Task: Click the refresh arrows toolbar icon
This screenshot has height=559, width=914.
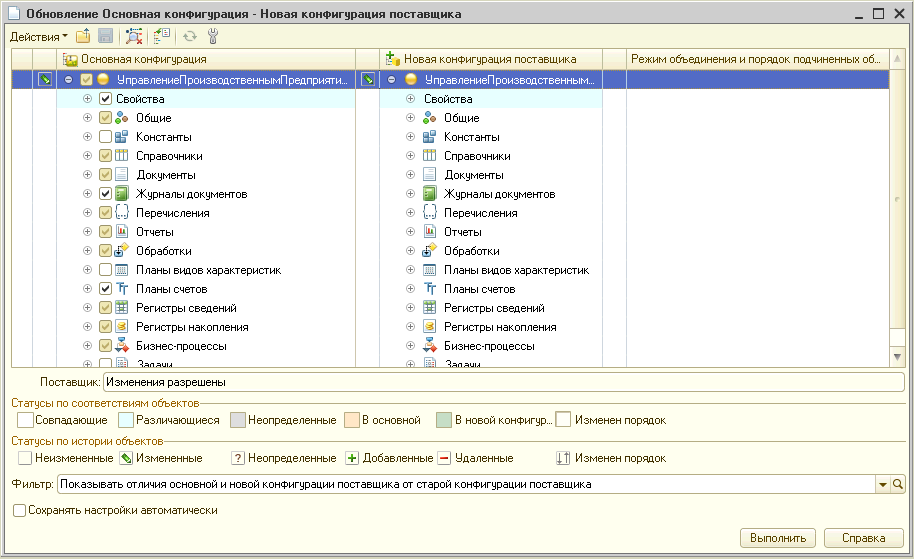Action: (190, 36)
